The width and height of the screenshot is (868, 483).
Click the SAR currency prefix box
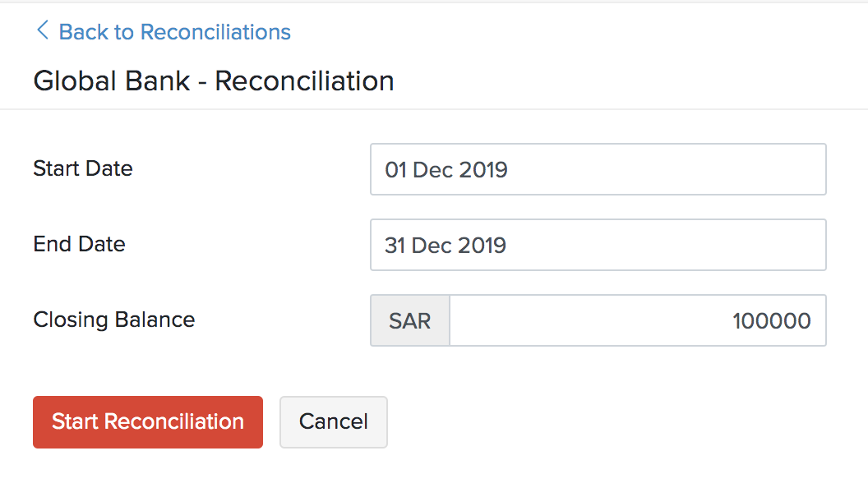409,320
